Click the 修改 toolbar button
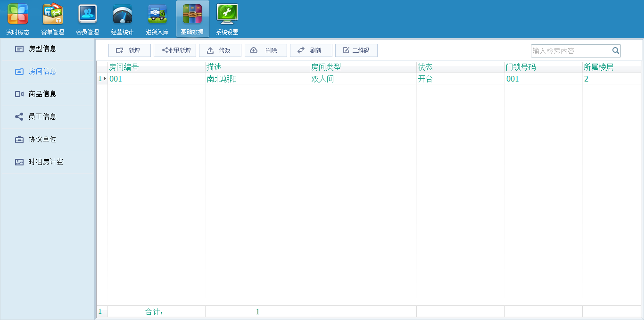Image resolution: width=644 pixels, height=320 pixels. pyautogui.click(x=220, y=50)
